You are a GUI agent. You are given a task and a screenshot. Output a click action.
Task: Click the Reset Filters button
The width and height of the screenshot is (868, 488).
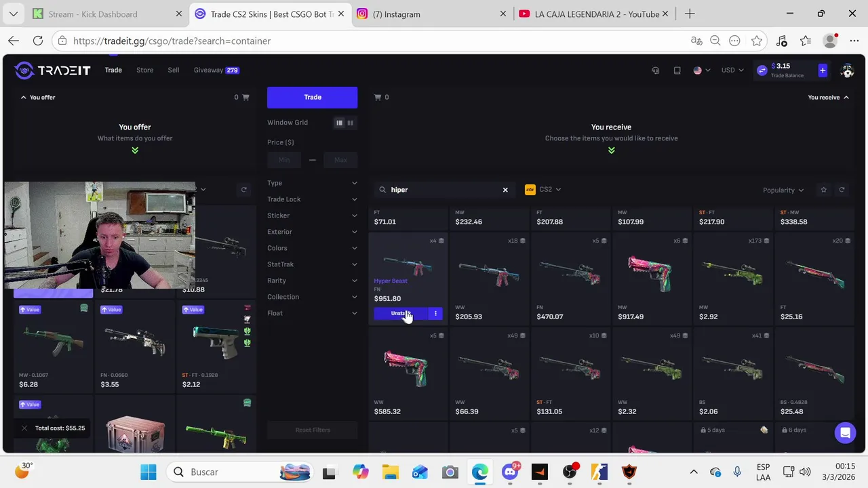tap(312, 430)
